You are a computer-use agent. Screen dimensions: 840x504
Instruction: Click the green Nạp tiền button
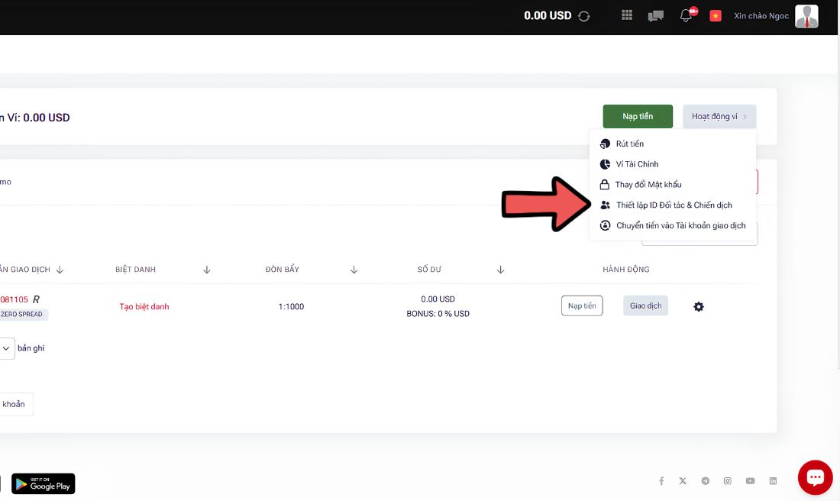pos(638,116)
